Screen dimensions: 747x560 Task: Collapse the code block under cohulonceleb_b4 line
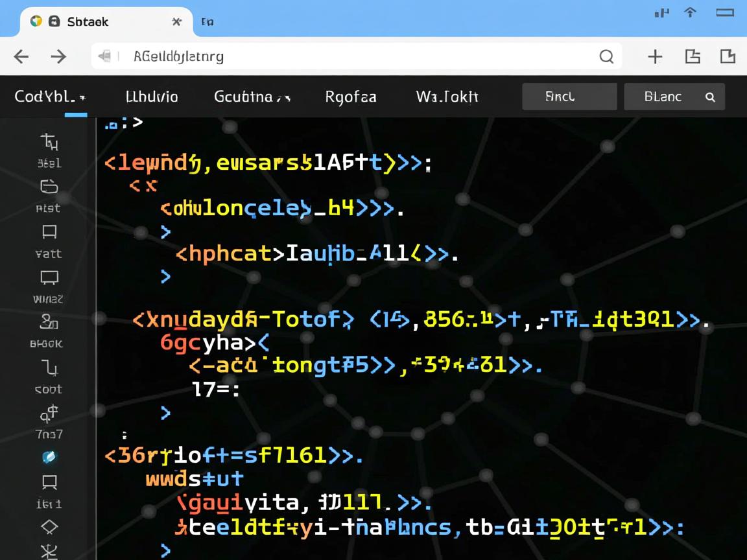165,231
